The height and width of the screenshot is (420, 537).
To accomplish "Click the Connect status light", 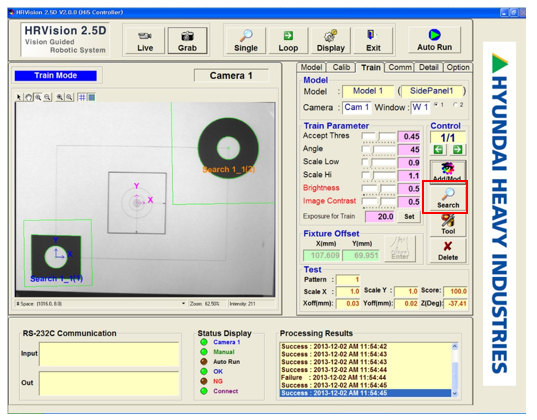I will tap(204, 391).
